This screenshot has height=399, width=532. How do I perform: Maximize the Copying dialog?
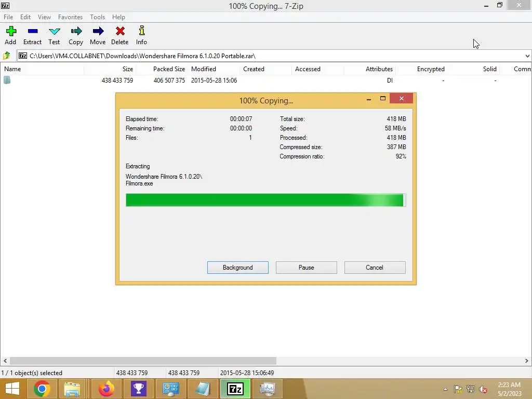coord(383,98)
